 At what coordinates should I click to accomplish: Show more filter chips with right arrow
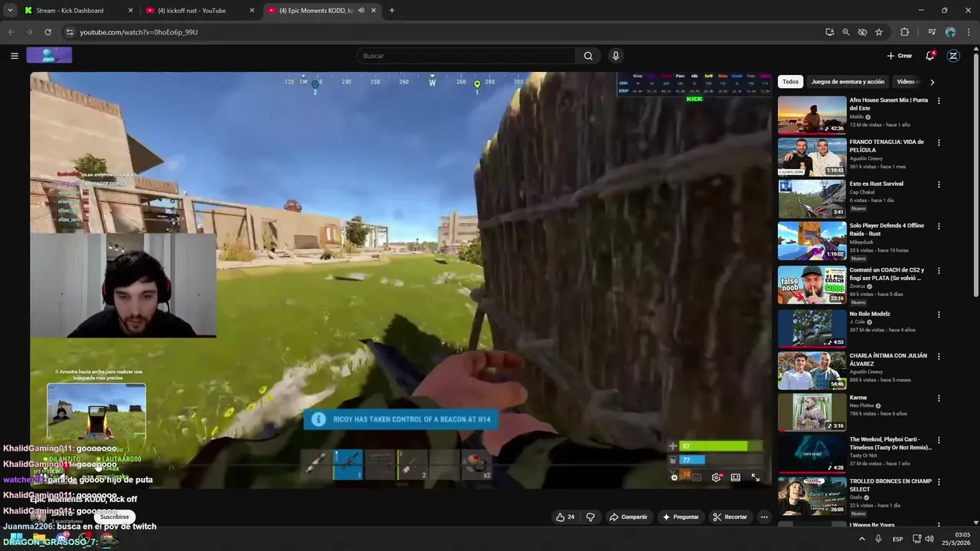[932, 82]
